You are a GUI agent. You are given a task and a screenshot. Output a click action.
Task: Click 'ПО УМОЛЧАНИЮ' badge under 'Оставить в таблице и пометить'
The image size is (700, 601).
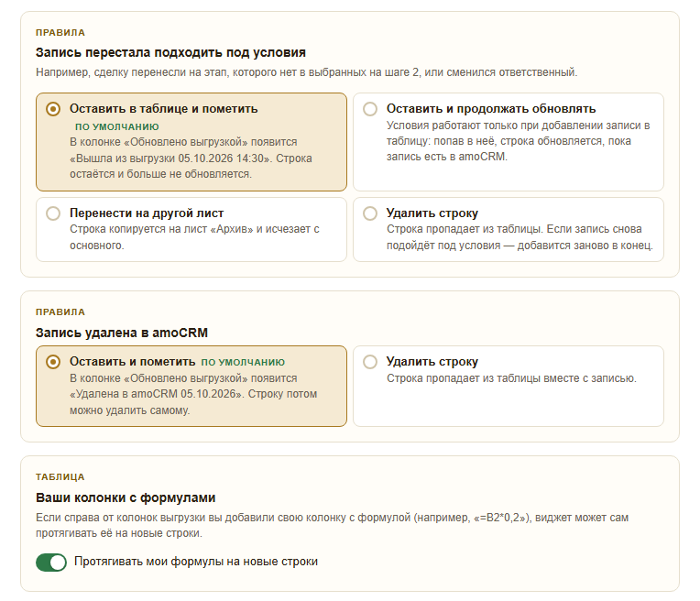pos(117,126)
